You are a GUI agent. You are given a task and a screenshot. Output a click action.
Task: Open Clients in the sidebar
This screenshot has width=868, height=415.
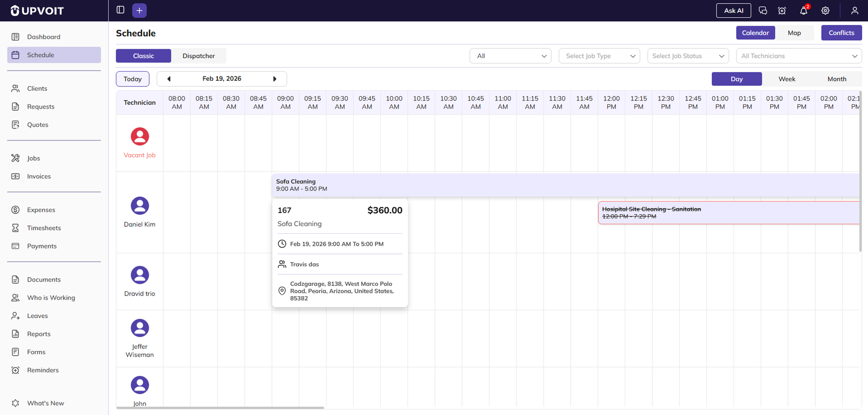54,88
